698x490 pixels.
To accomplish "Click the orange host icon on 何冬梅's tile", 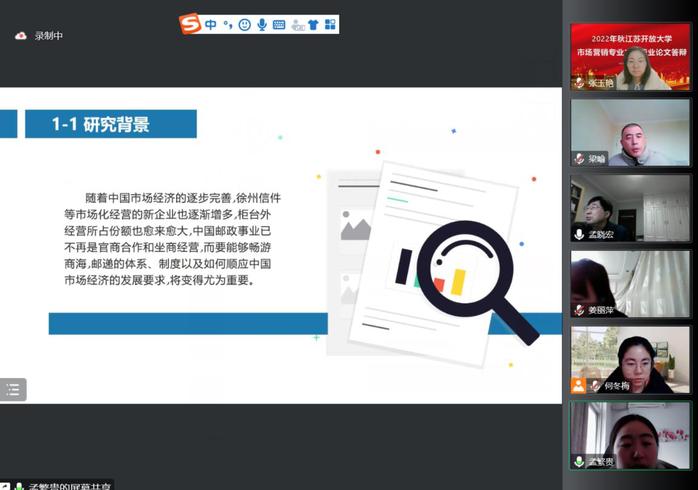I will [578, 385].
